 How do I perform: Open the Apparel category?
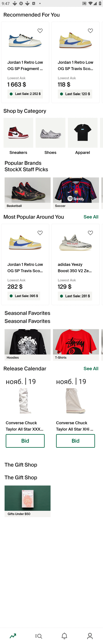[x=83, y=136]
